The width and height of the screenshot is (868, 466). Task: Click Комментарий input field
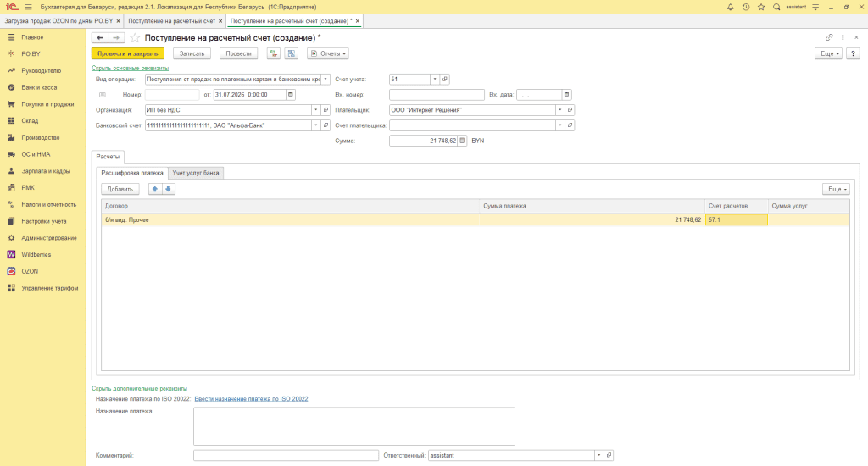coord(287,456)
